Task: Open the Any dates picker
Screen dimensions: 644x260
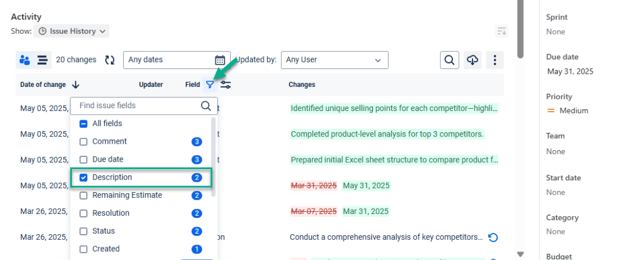Action: coord(176,60)
